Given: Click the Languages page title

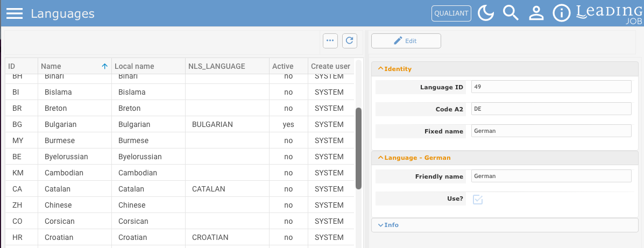Looking at the screenshot, I should (62, 14).
